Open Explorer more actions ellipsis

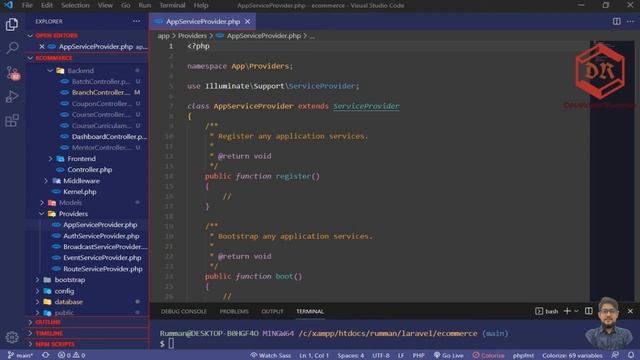[136, 21]
